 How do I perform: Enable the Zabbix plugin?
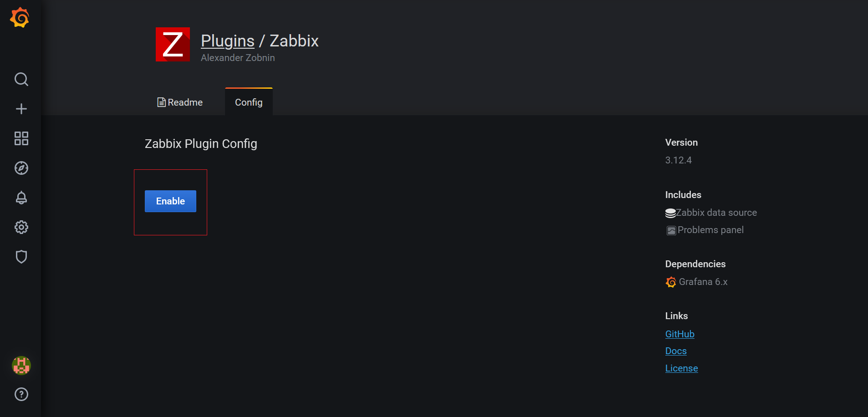pyautogui.click(x=170, y=201)
